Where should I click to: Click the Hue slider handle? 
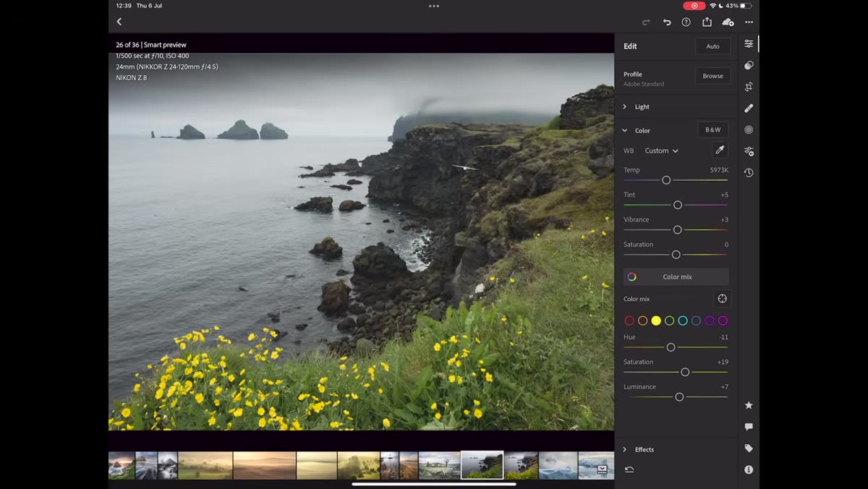[671, 347]
